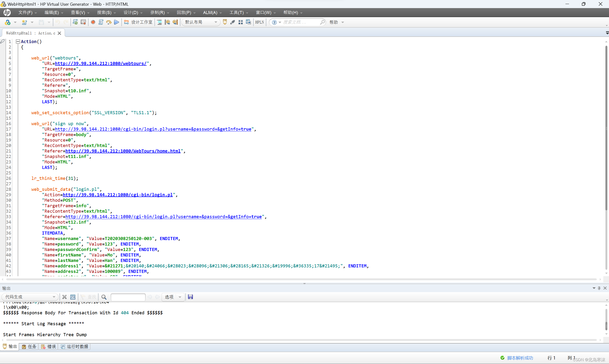Toggle pin on the output panel
Screen dimensions: 609x364
coord(599,288)
